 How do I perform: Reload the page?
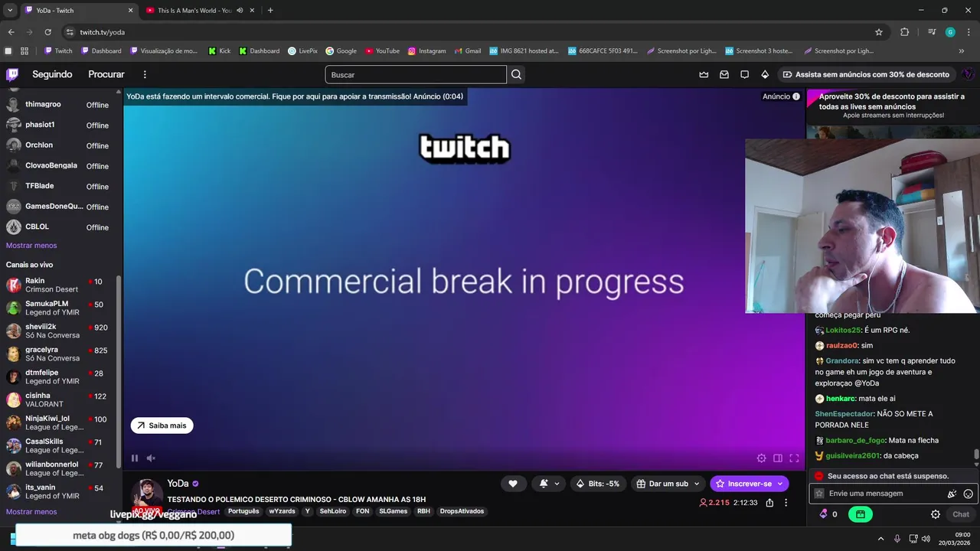(x=47, y=32)
